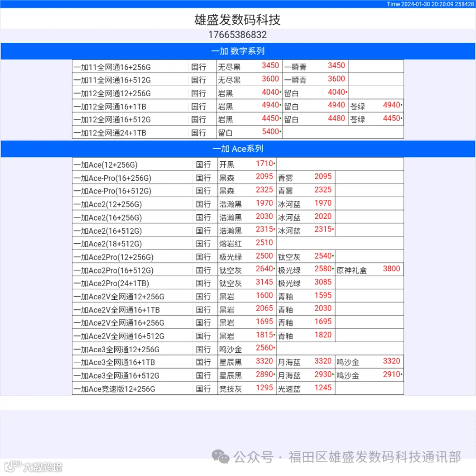Select the model name 一加11全网通16+256G

click(112, 67)
